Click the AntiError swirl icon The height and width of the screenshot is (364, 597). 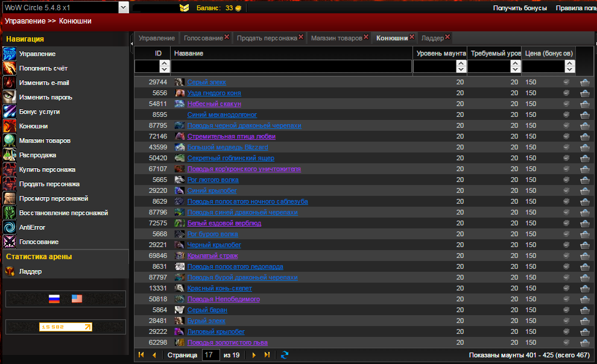pos(9,227)
